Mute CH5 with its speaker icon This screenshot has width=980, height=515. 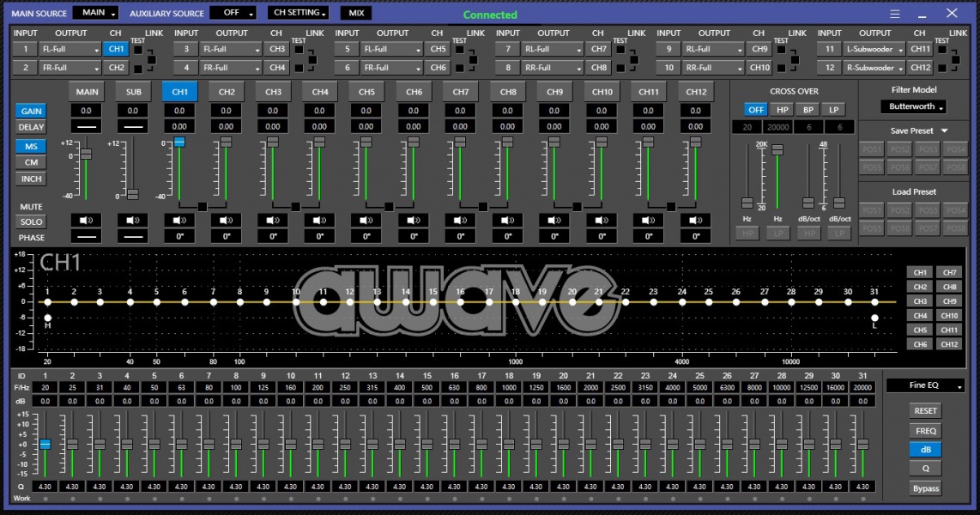click(x=367, y=220)
